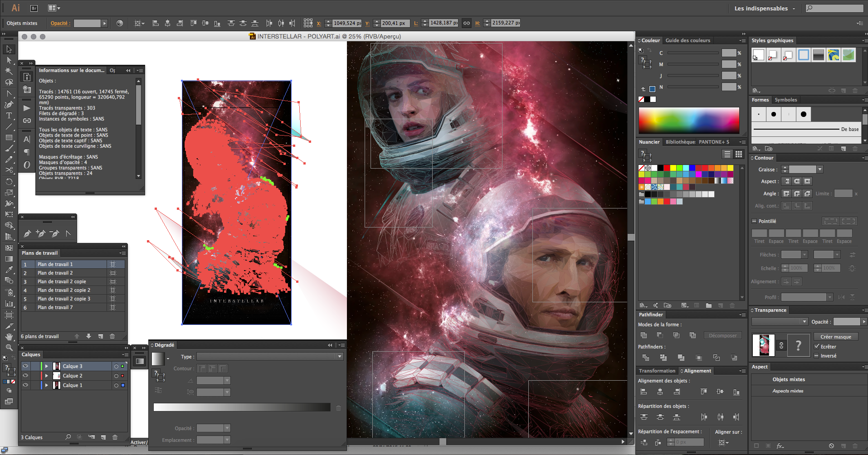Screen dimensions: 868x455
Task: Select the Column Graph tool
Action: pyautogui.click(x=9, y=303)
